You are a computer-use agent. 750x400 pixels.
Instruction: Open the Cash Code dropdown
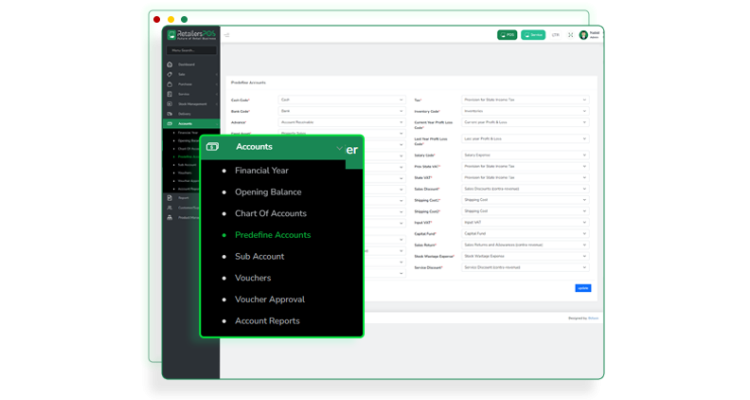(x=341, y=100)
